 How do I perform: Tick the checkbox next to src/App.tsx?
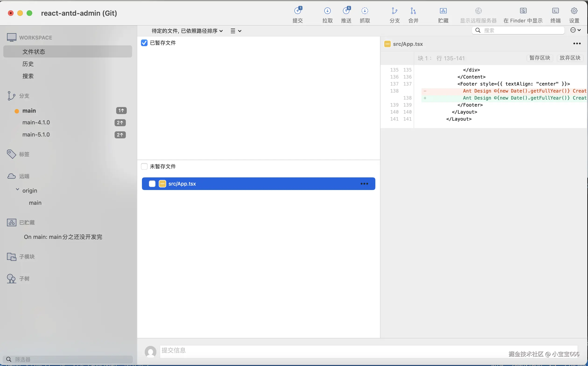[152, 184]
